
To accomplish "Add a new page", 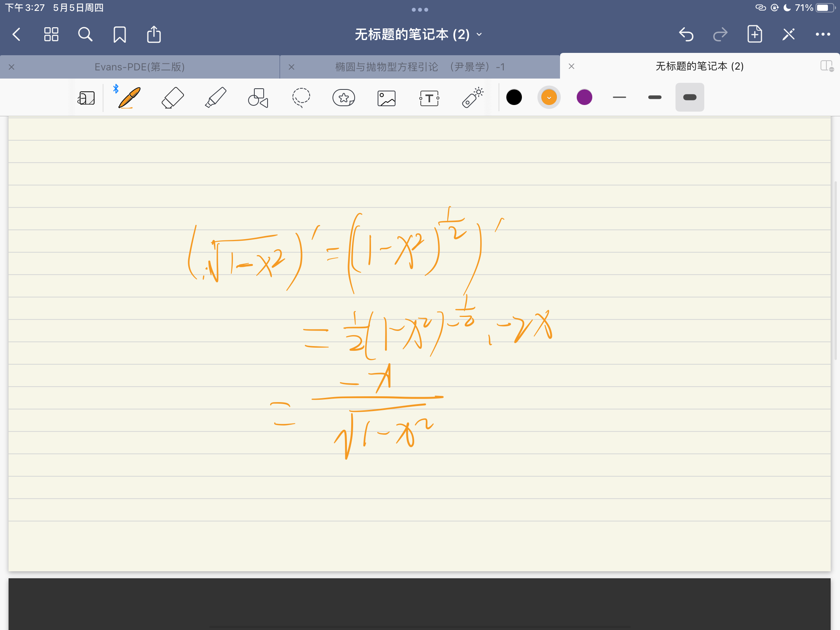I will (x=754, y=35).
